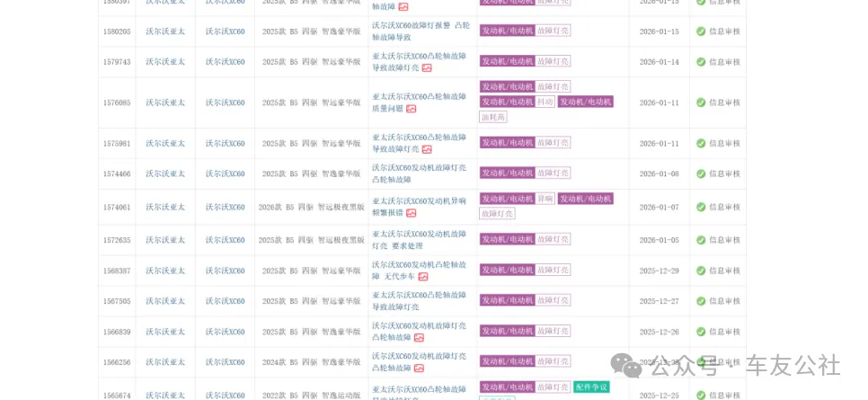Click the green status check for complaint 1572635
Screen dimensions: 868x400
point(701,240)
